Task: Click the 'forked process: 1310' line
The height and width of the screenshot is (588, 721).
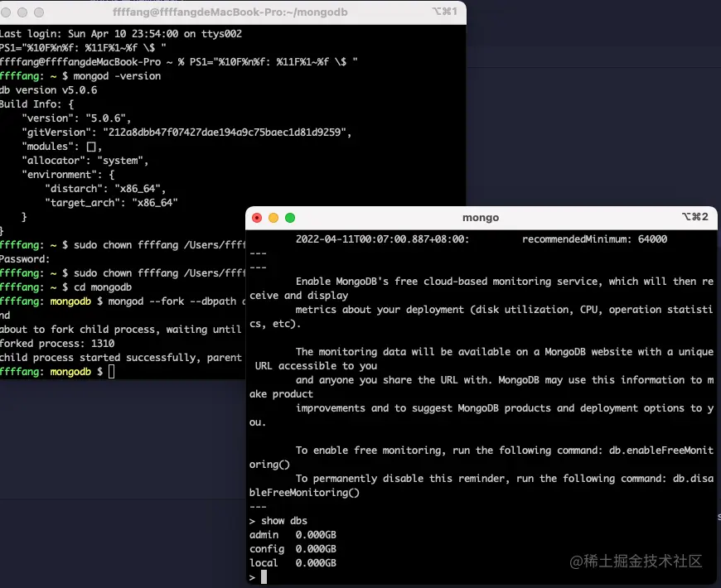Action: coord(57,344)
